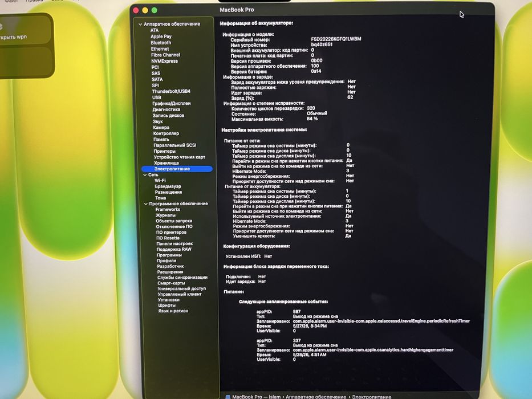Select Управляемый клиент in the sidebar

(x=180, y=295)
